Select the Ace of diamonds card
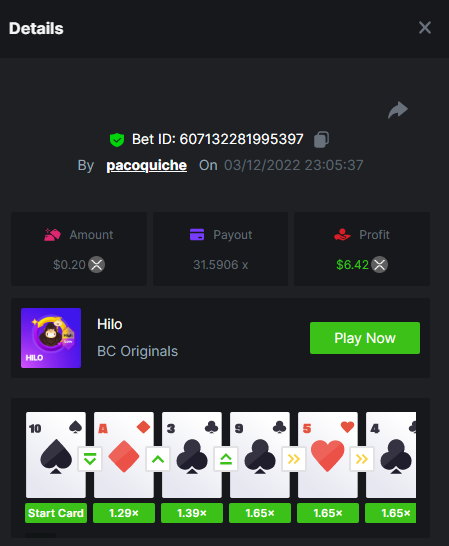The width and height of the screenshot is (449, 546). [x=124, y=455]
